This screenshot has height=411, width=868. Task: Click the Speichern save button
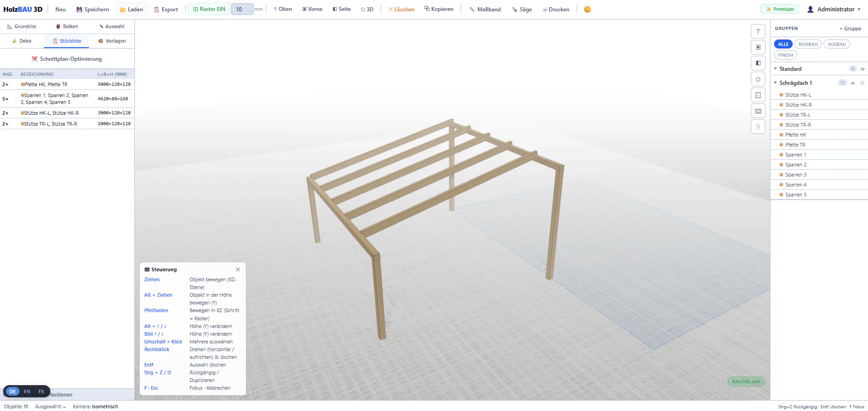pyautogui.click(x=93, y=9)
